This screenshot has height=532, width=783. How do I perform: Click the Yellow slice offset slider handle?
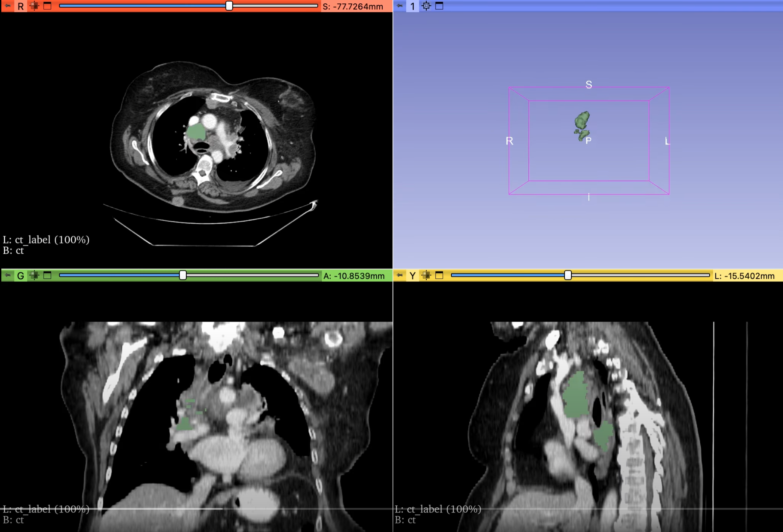568,275
